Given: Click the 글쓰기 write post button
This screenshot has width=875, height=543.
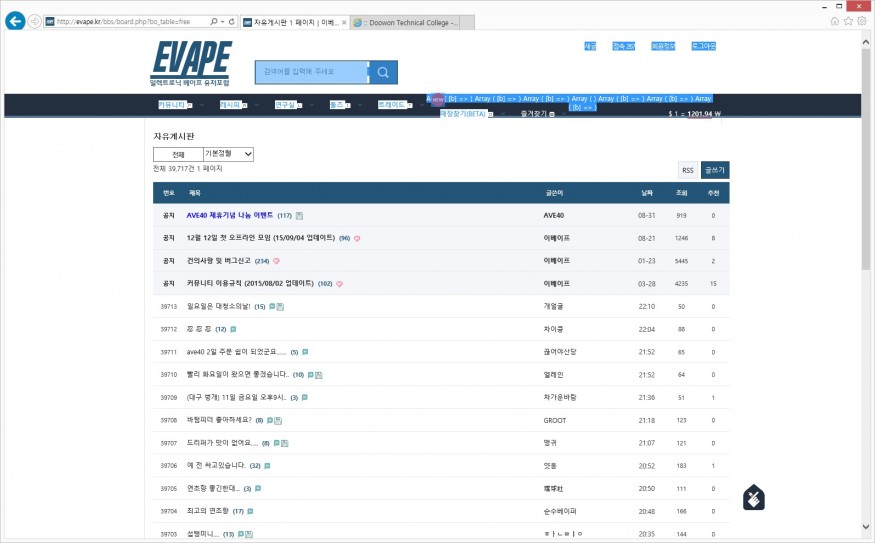Looking at the screenshot, I should click(x=715, y=170).
